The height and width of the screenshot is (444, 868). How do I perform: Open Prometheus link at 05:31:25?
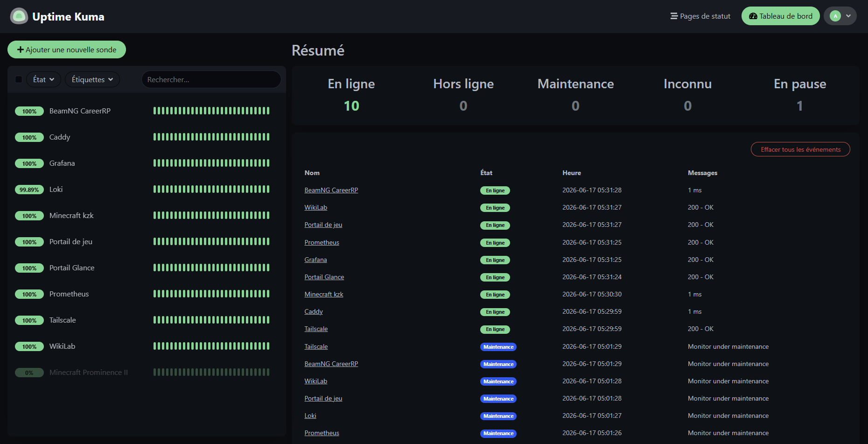(322, 242)
